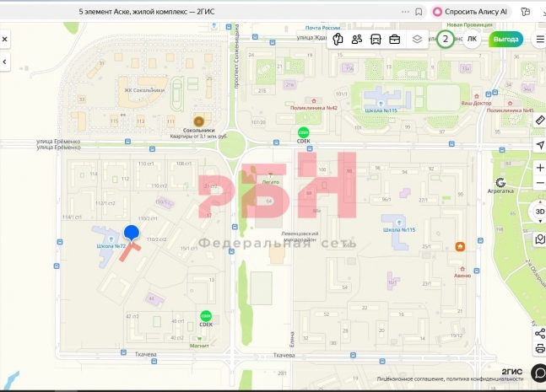Click the address bar showing 5 элемент Аске

click(x=146, y=12)
